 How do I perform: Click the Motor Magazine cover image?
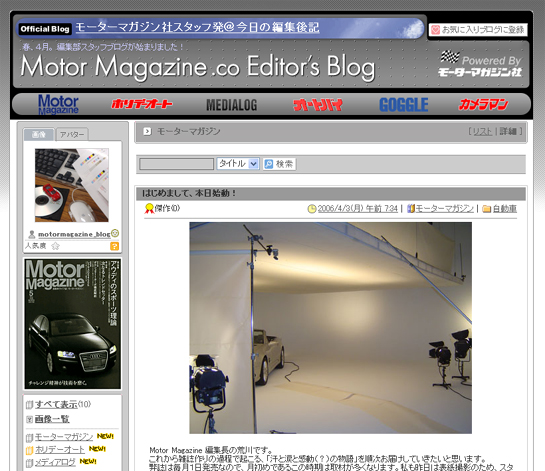click(x=73, y=324)
